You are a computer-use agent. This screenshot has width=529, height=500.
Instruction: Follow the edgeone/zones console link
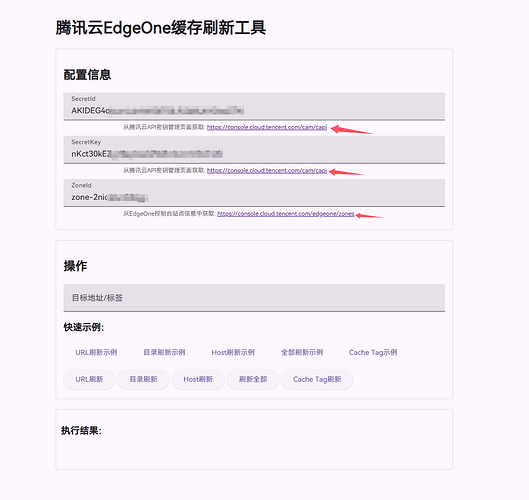click(x=285, y=214)
